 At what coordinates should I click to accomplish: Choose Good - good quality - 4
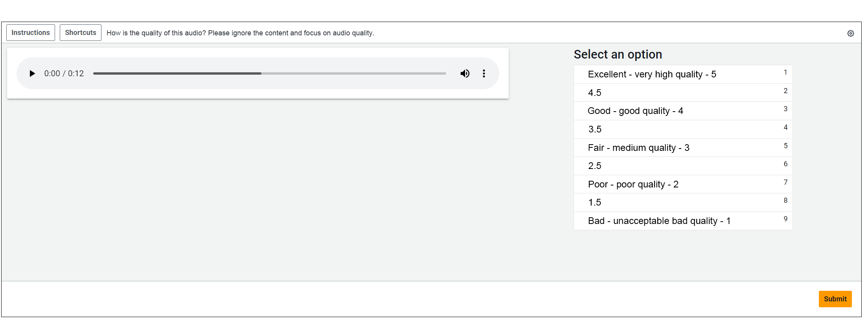pyautogui.click(x=683, y=111)
